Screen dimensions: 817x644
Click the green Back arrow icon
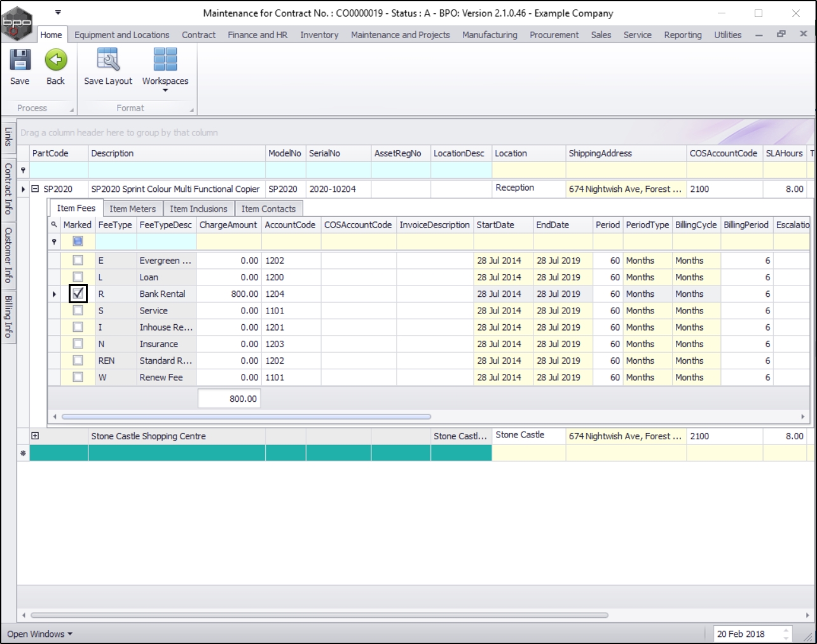coord(56,60)
